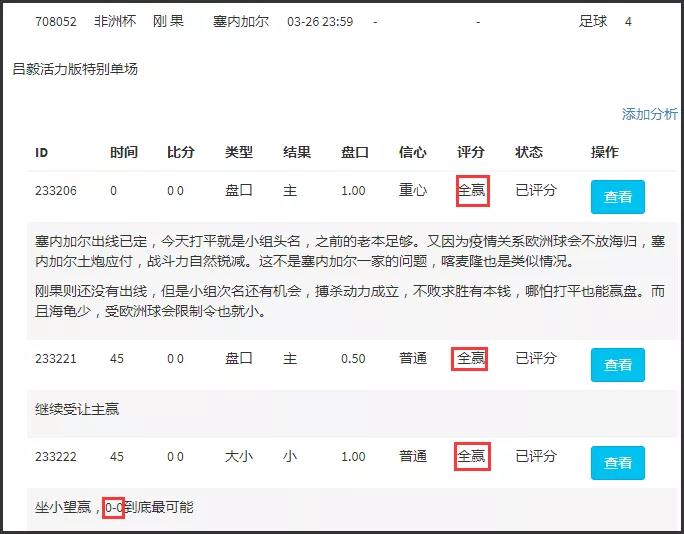The width and height of the screenshot is (684, 534).
Task: Click handicap 1.00 in row 233222
Action: pyautogui.click(x=353, y=457)
